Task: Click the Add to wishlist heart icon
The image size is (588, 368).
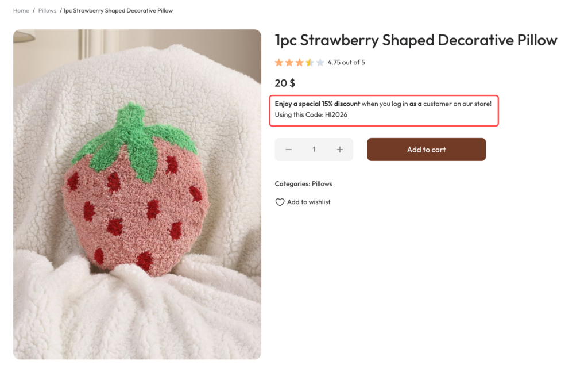Action: pos(280,202)
